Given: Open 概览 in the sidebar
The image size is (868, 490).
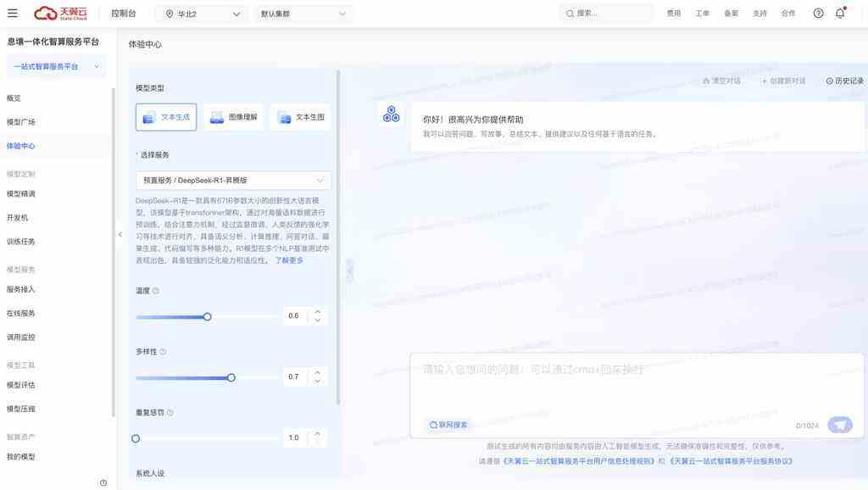Looking at the screenshot, I should (x=14, y=98).
